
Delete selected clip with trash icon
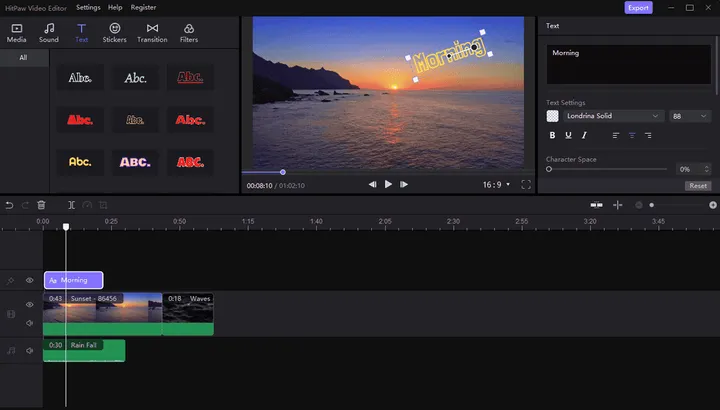point(41,205)
